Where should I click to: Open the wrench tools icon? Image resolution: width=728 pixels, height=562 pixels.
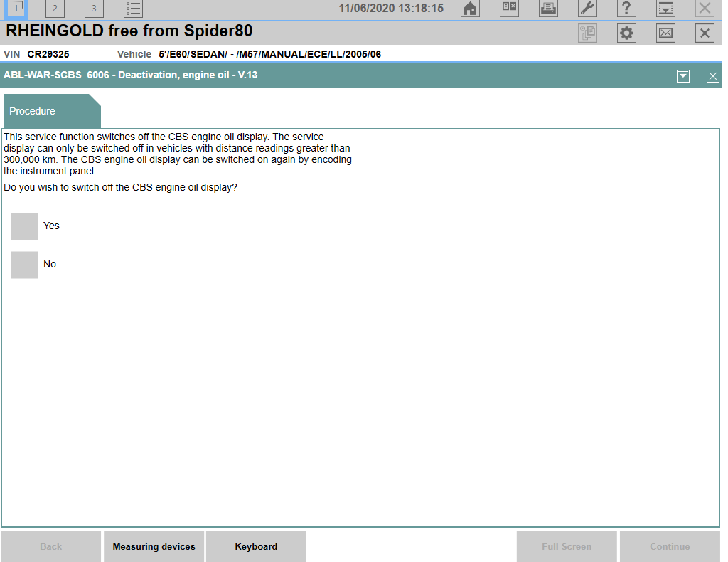[587, 9]
